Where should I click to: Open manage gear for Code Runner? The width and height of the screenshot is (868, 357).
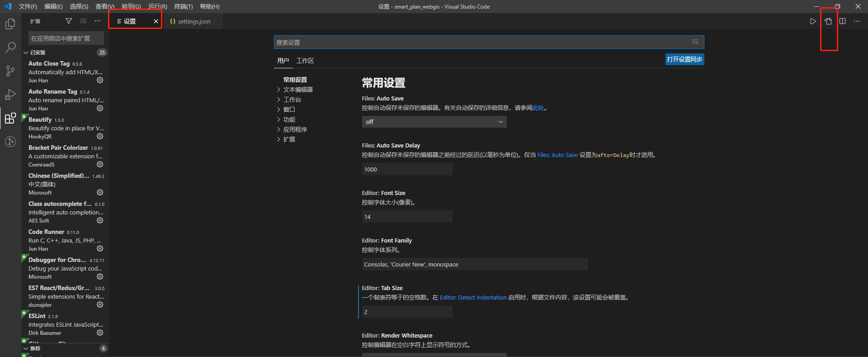(100, 248)
